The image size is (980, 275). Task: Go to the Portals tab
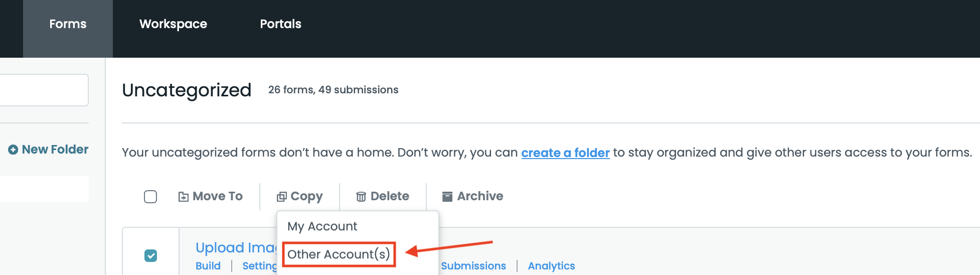click(280, 24)
